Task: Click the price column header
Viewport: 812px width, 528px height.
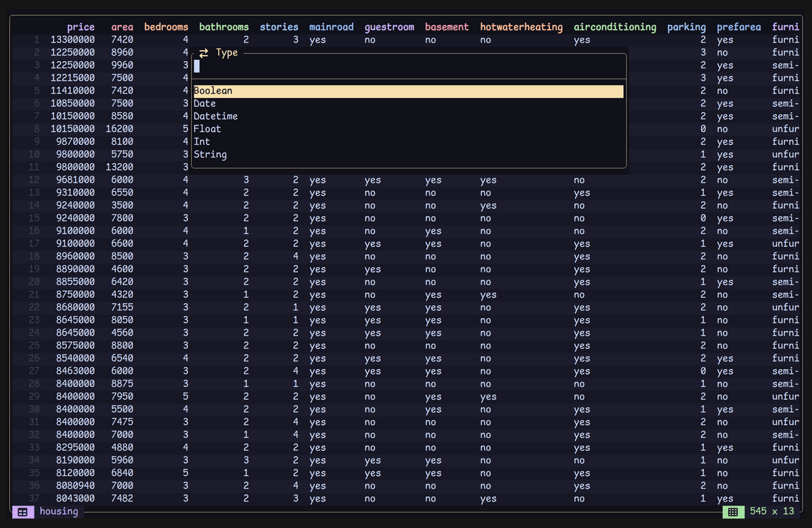Action: point(81,27)
